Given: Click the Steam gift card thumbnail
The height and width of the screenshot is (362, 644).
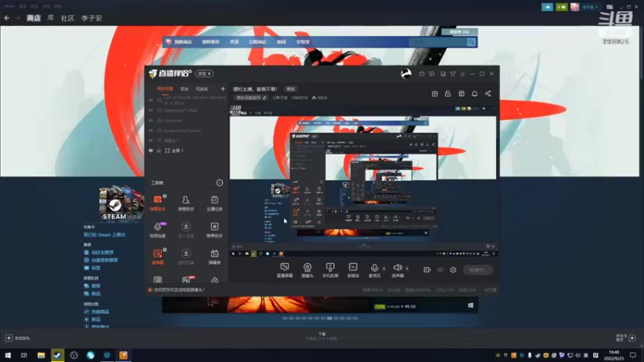Looking at the screenshot, I should (x=122, y=204).
